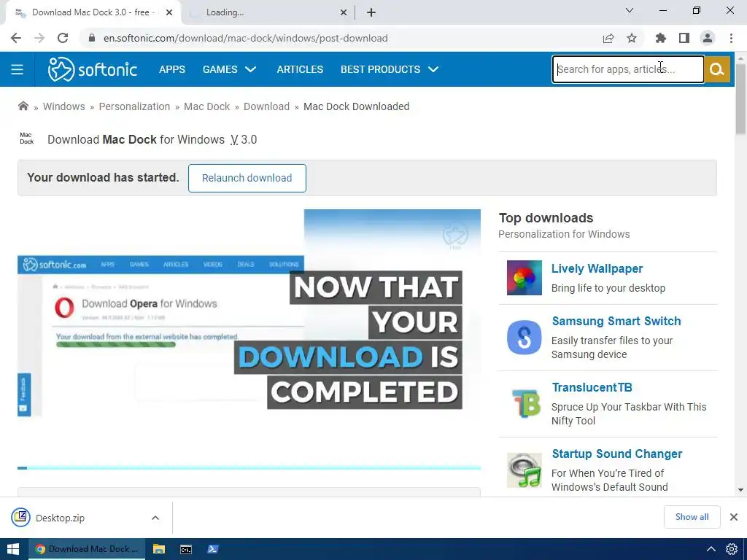Open PowerShell from taskbar
This screenshot has width=747, height=560.
(212, 549)
